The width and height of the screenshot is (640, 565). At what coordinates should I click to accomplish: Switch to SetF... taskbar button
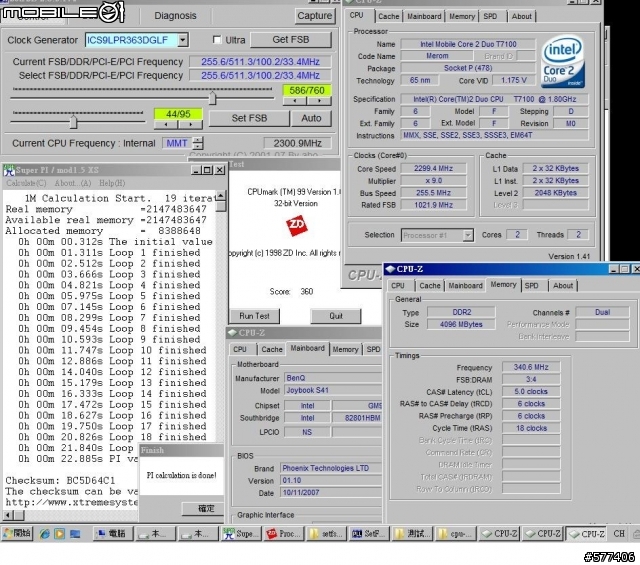point(369,534)
